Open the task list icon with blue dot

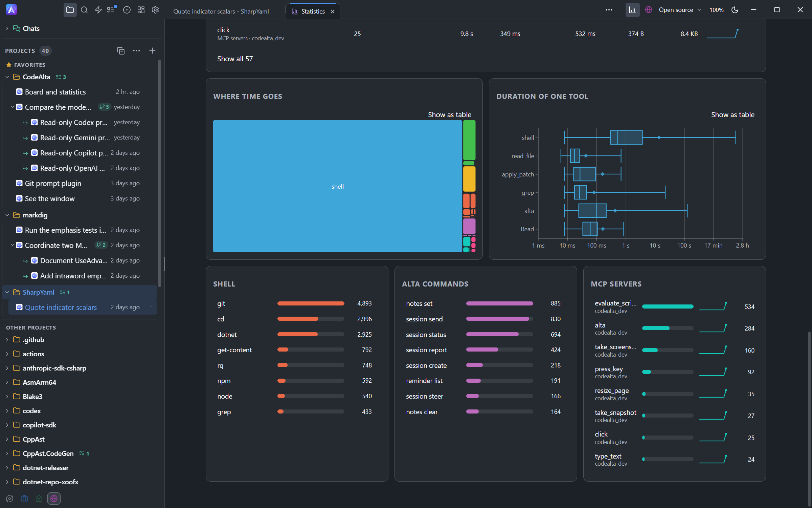pyautogui.click(x=112, y=9)
